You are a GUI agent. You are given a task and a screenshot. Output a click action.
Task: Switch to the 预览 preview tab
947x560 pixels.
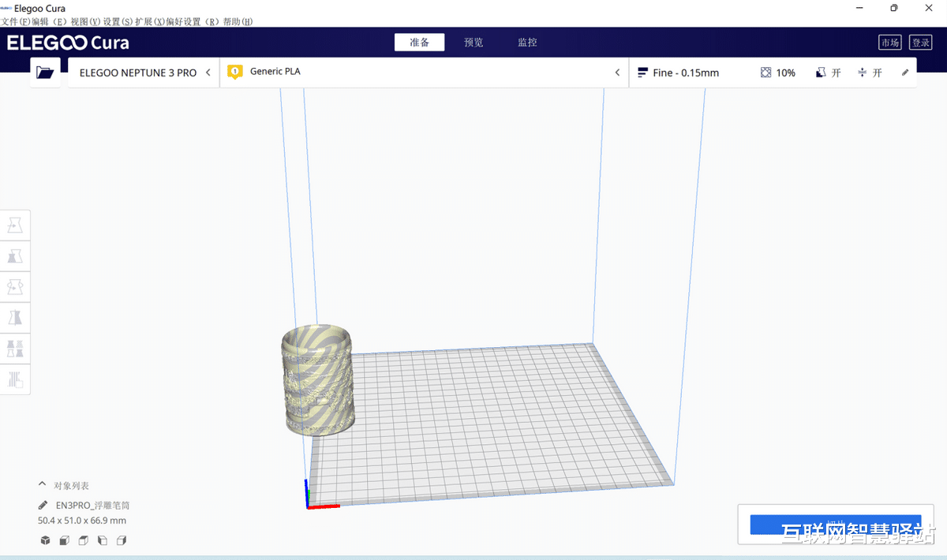[473, 42]
